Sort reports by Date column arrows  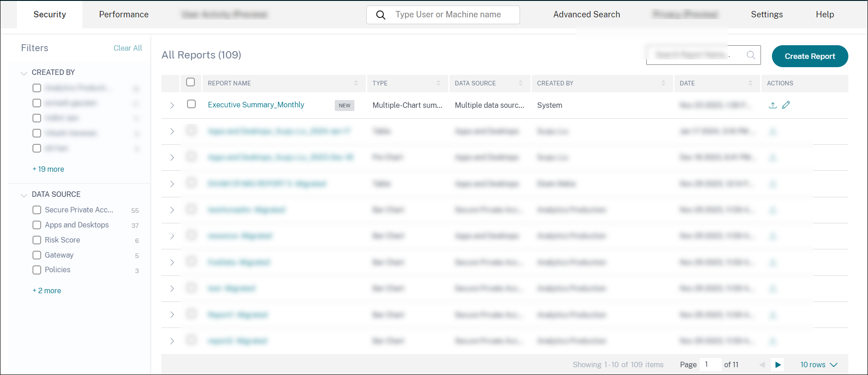[750, 83]
